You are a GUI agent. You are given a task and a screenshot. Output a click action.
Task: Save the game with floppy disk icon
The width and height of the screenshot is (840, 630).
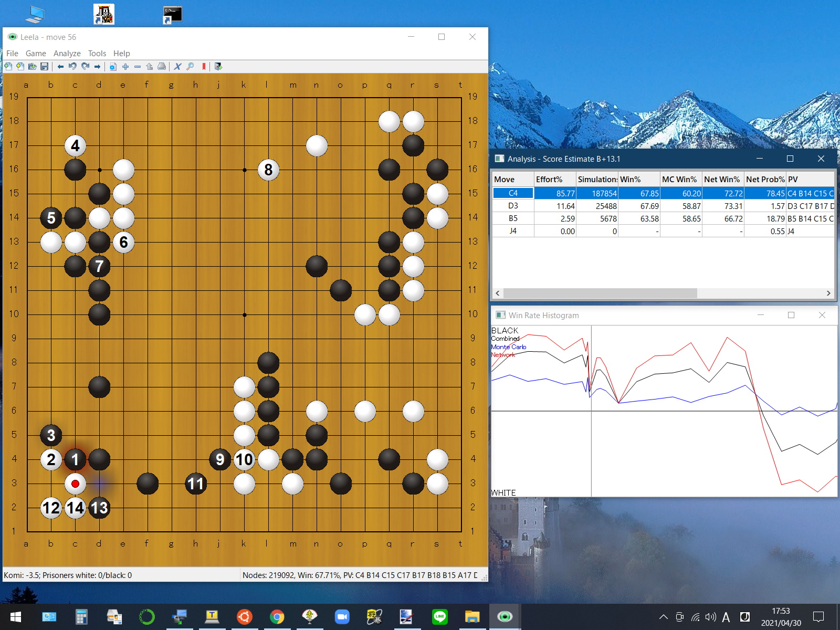point(45,67)
